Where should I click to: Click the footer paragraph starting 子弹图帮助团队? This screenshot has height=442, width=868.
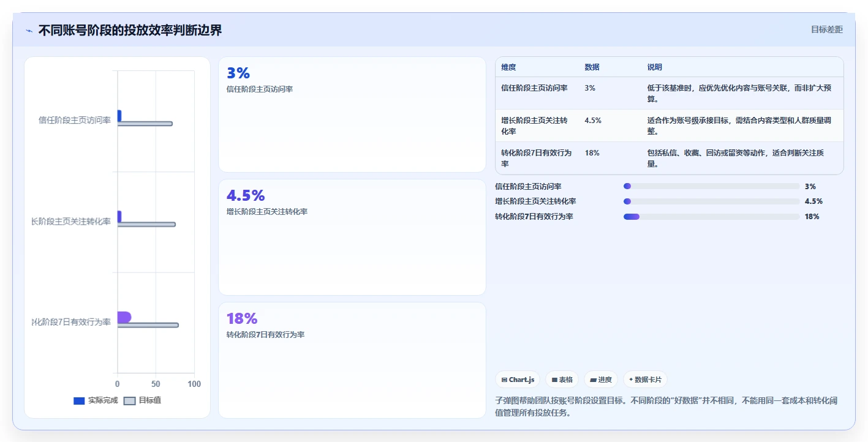666,406
